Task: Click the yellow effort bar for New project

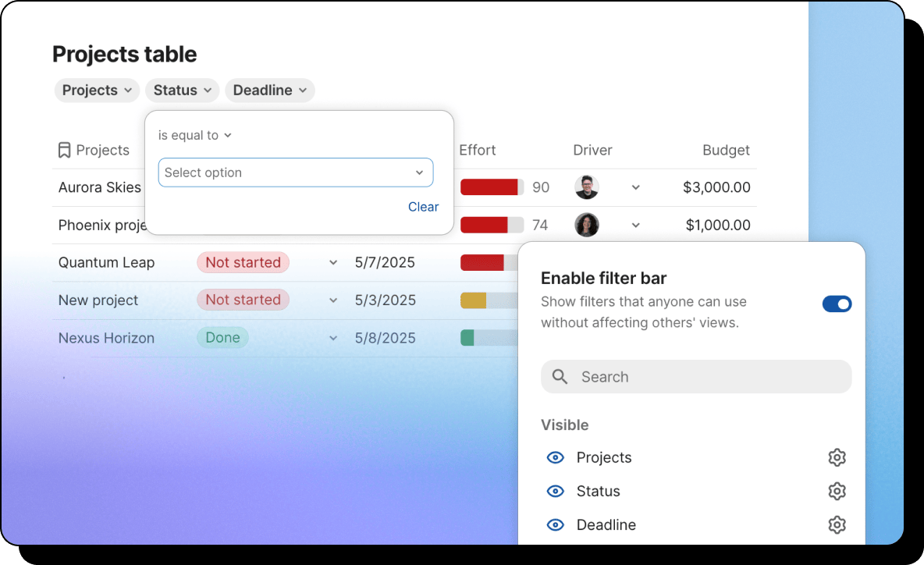Action: (489, 300)
